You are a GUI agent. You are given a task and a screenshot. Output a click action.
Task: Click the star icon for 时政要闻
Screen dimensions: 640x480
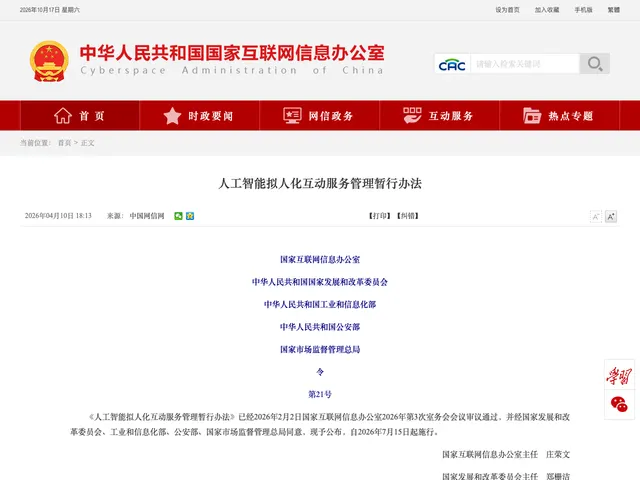[172, 116]
